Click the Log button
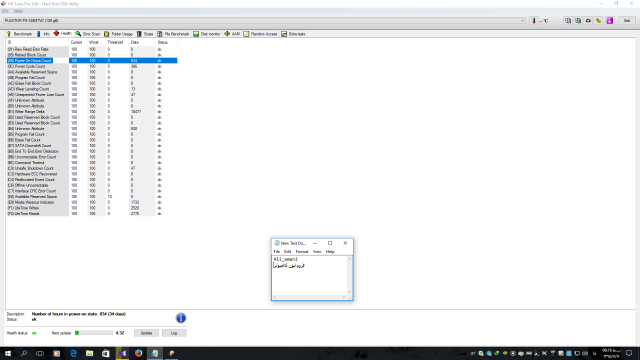This screenshot has height=360, width=640. click(x=174, y=333)
